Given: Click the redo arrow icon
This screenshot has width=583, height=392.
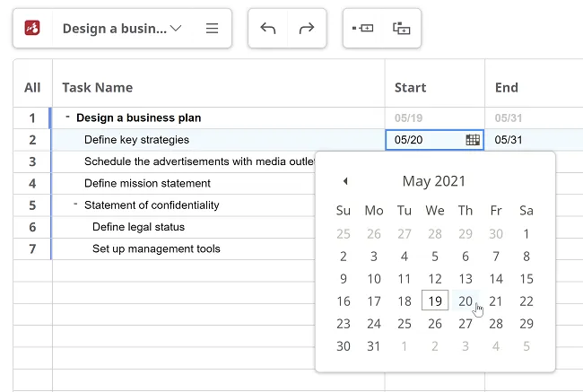Looking at the screenshot, I should tap(307, 29).
